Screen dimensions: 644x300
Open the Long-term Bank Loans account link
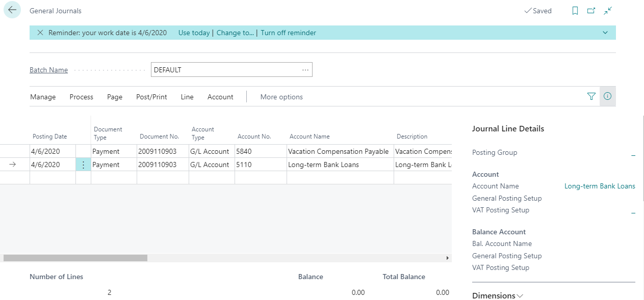click(x=600, y=186)
